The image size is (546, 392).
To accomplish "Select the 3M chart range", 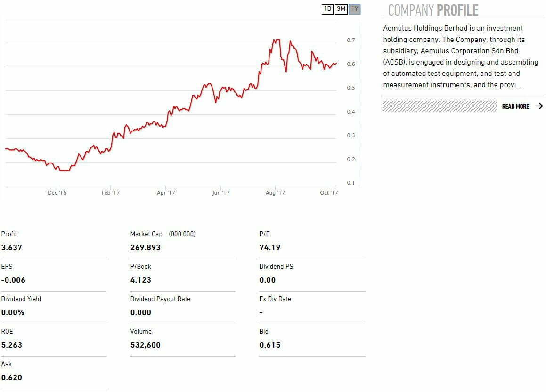I will pyautogui.click(x=341, y=9).
